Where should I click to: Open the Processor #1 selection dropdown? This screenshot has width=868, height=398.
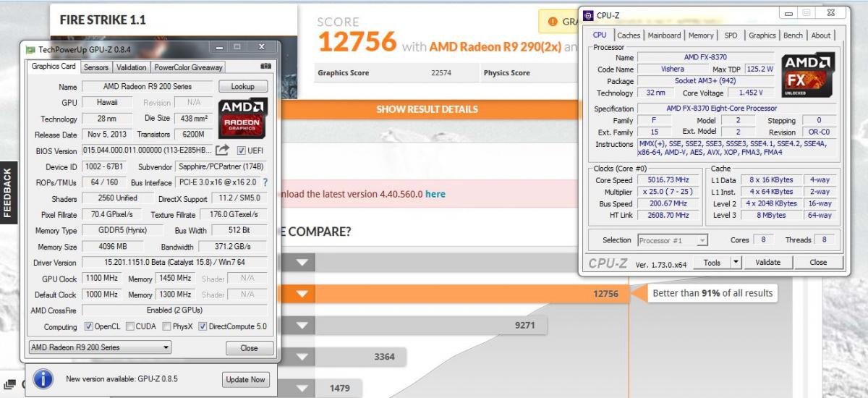point(672,240)
